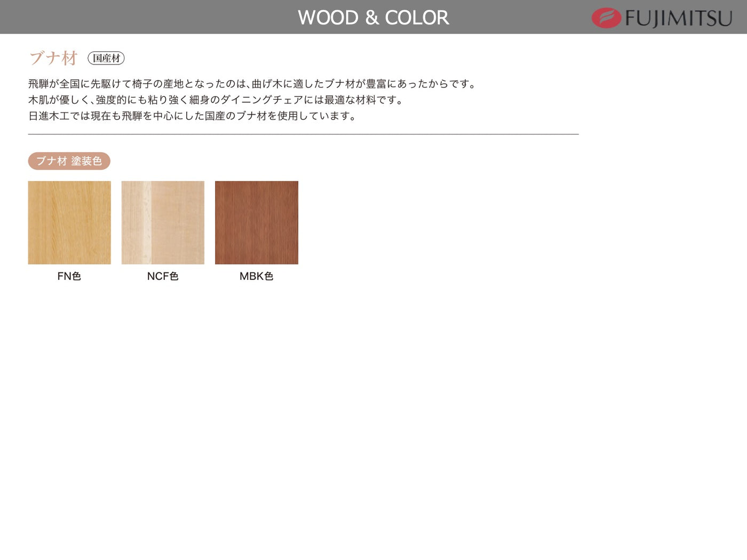Click the FN色 label text
The width and height of the screenshot is (747, 560).
click(69, 276)
